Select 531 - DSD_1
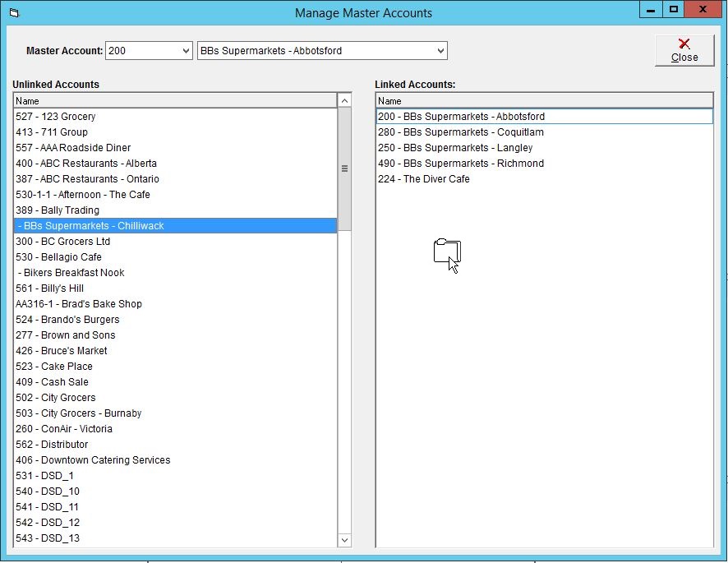Viewport: 728px width, 563px height. 175,476
